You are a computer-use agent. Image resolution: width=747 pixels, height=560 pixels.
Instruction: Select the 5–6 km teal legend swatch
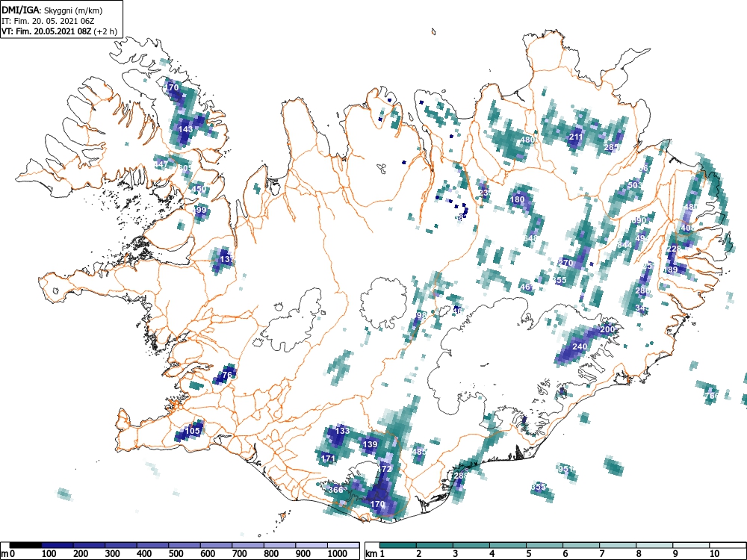545,545
